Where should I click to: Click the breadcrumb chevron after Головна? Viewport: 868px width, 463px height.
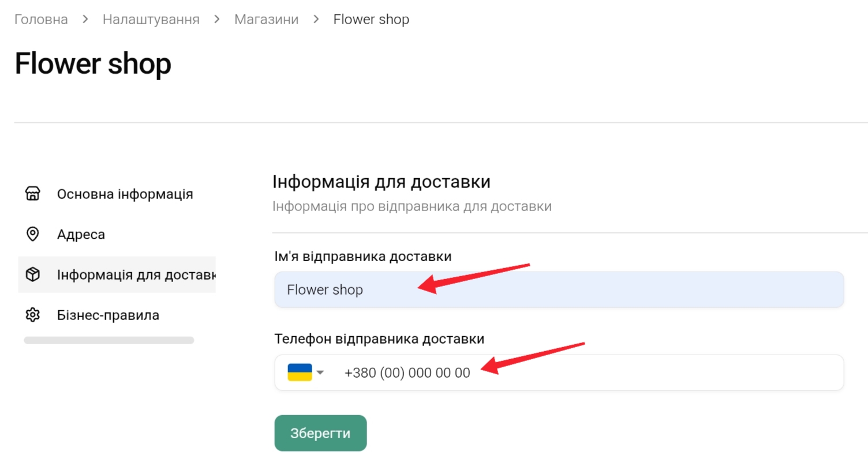point(85,19)
